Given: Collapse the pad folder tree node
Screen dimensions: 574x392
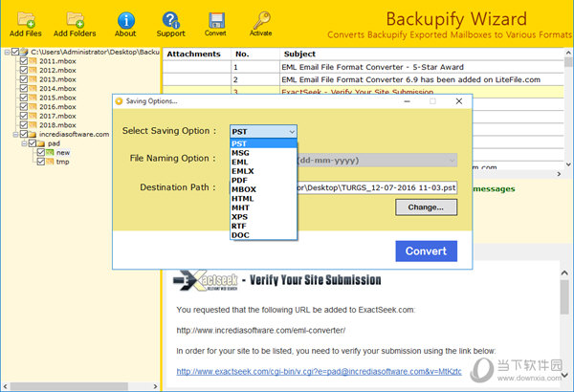Looking at the screenshot, I should point(25,143).
